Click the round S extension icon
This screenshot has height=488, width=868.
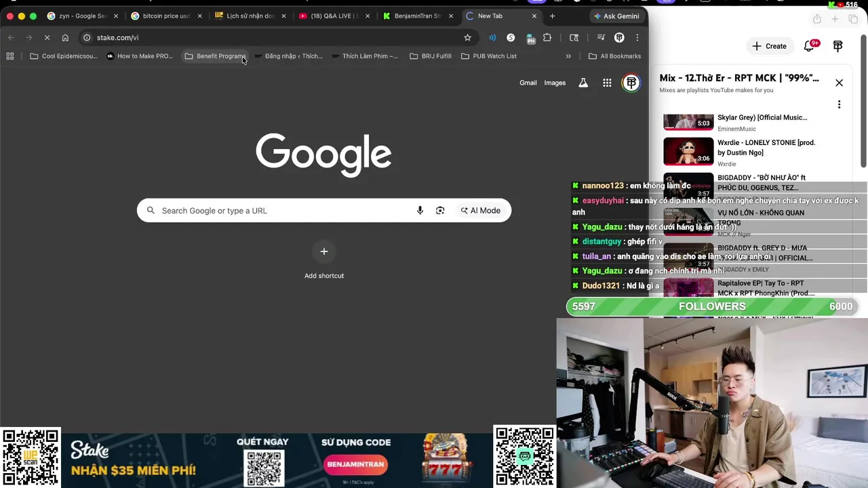511,37
